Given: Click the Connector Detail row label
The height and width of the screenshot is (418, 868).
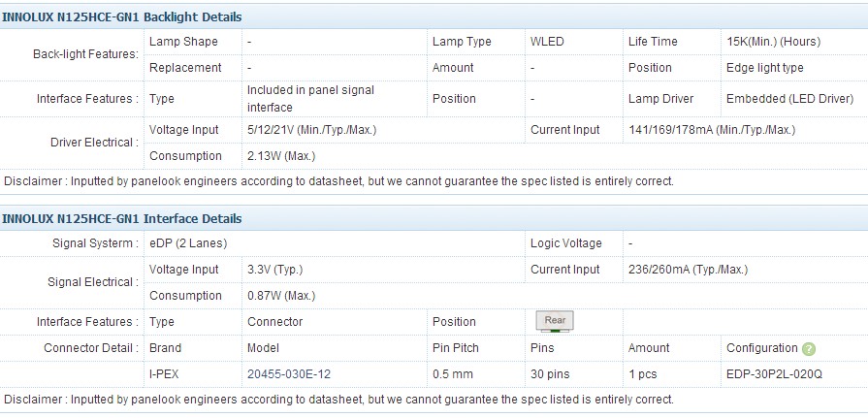Looking at the screenshot, I should click(x=91, y=348).
